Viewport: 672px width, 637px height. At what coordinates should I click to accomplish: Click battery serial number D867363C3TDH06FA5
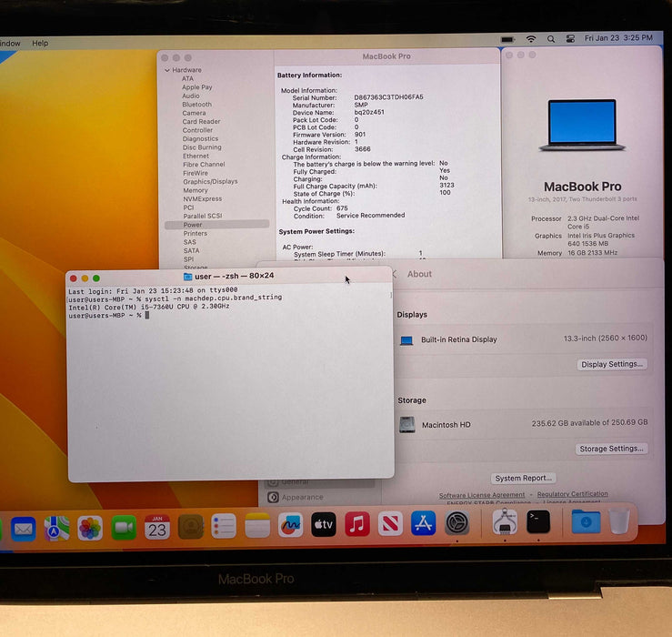coord(388,97)
